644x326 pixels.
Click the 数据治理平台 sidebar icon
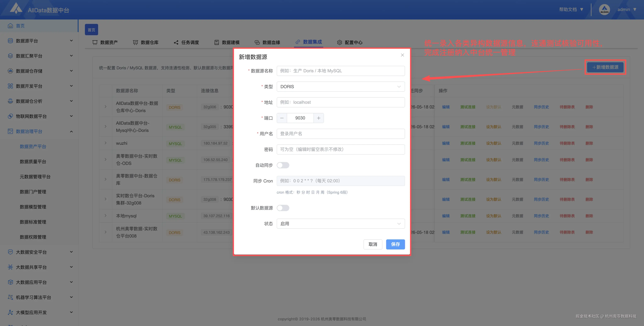[10, 131]
